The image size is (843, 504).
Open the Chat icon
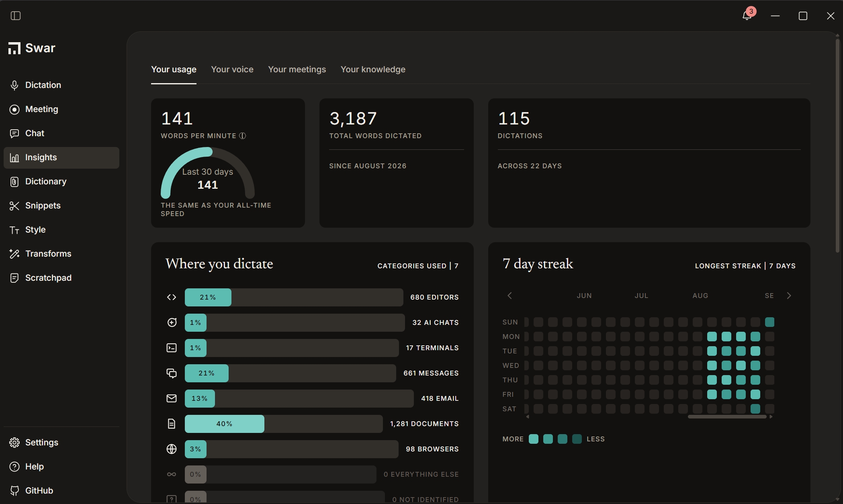point(14,133)
